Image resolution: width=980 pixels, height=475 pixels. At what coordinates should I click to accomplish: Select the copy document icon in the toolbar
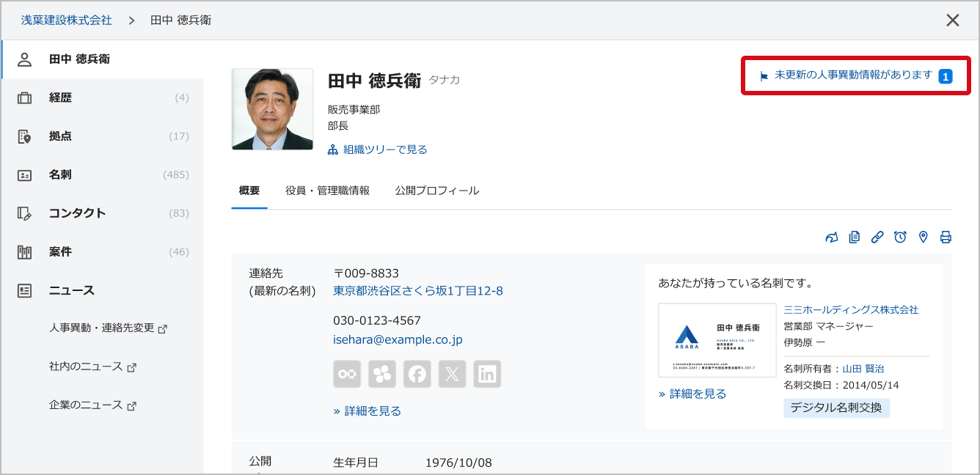point(854,237)
